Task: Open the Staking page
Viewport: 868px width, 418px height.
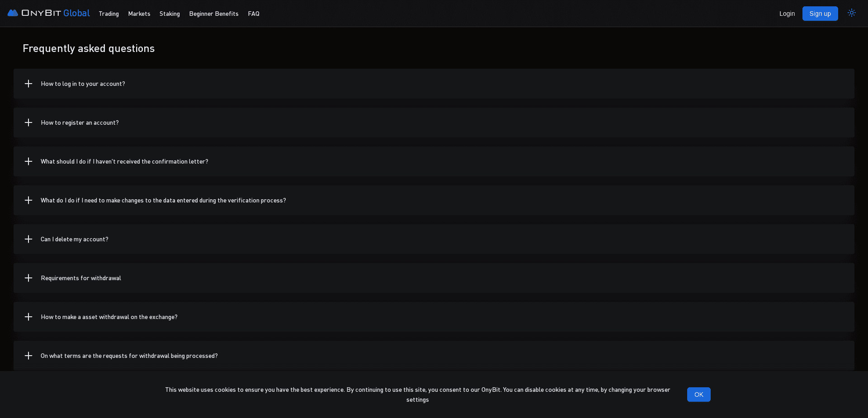Action: click(170, 14)
